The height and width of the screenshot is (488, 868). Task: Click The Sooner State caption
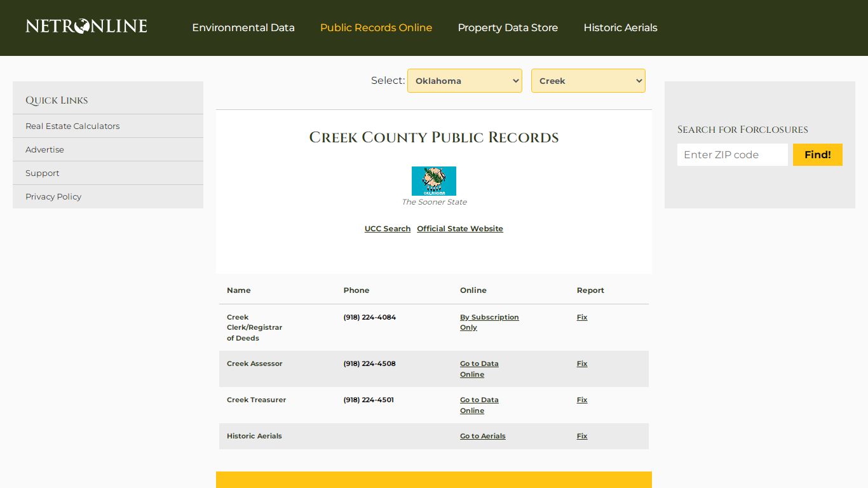(434, 202)
